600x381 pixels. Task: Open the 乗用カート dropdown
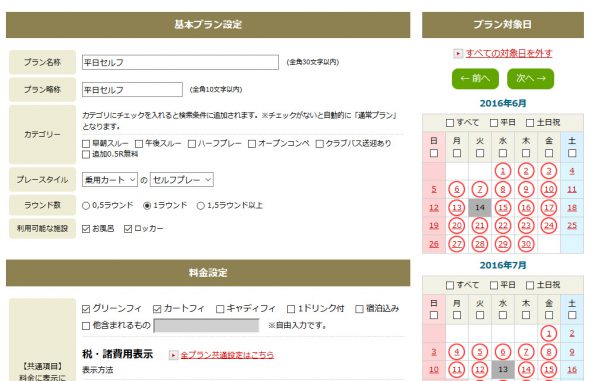click(x=109, y=179)
